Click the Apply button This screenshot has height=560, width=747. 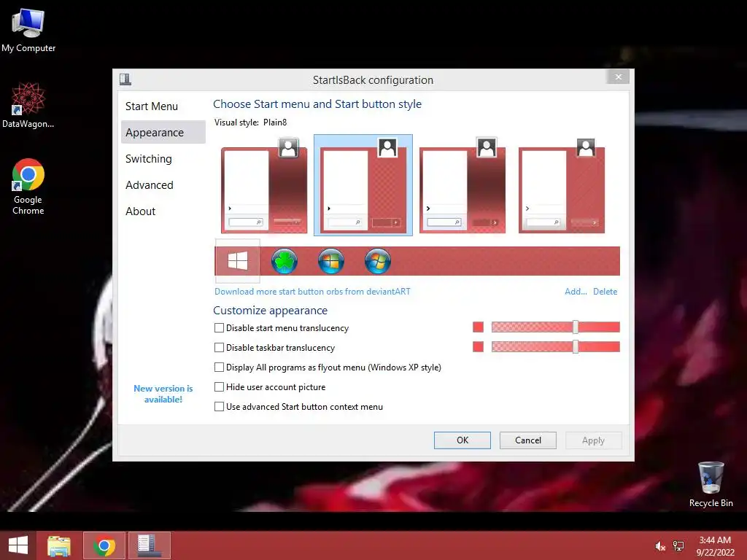593,440
